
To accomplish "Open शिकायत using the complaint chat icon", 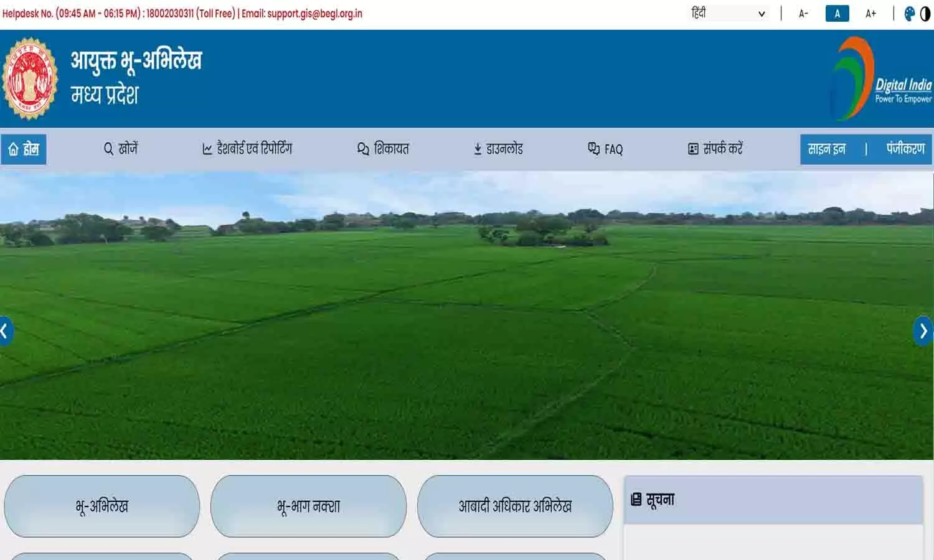I will pyautogui.click(x=362, y=148).
